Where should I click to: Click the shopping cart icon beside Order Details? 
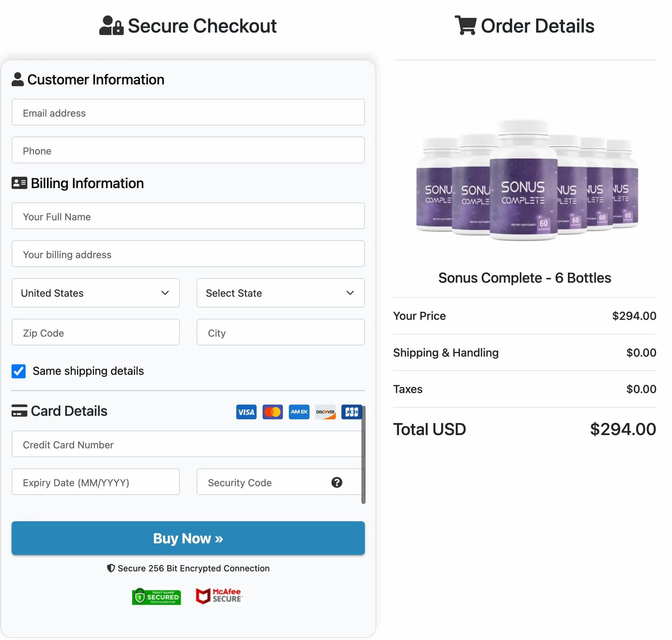click(465, 25)
